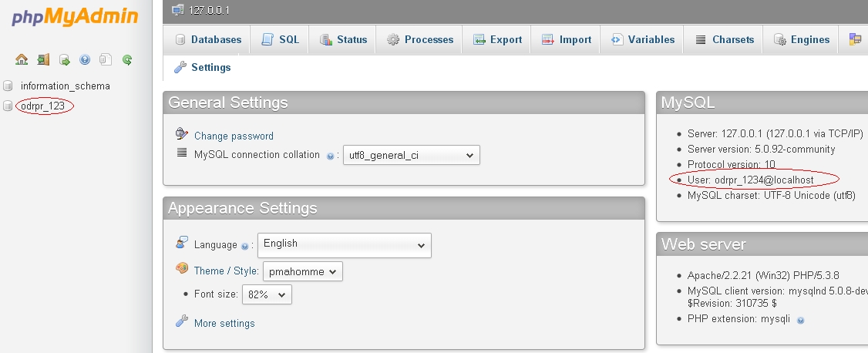Click the Theme / Style link

(227, 271)
